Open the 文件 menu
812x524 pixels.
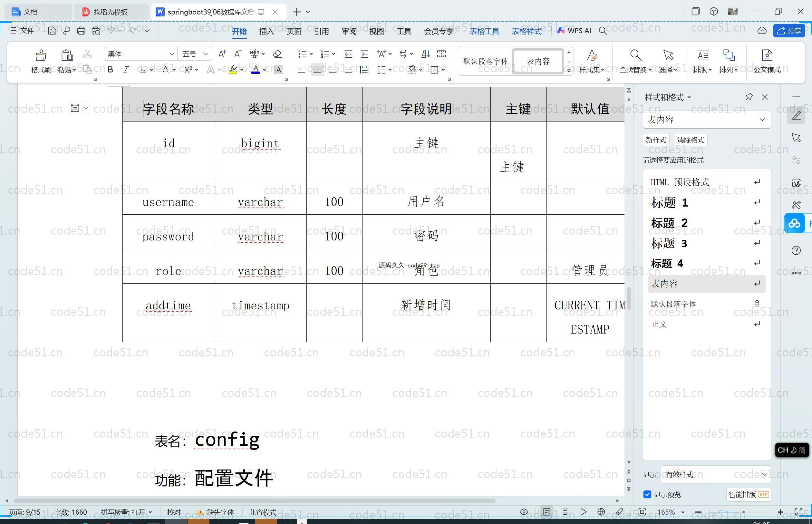click(x=22, y=31)
